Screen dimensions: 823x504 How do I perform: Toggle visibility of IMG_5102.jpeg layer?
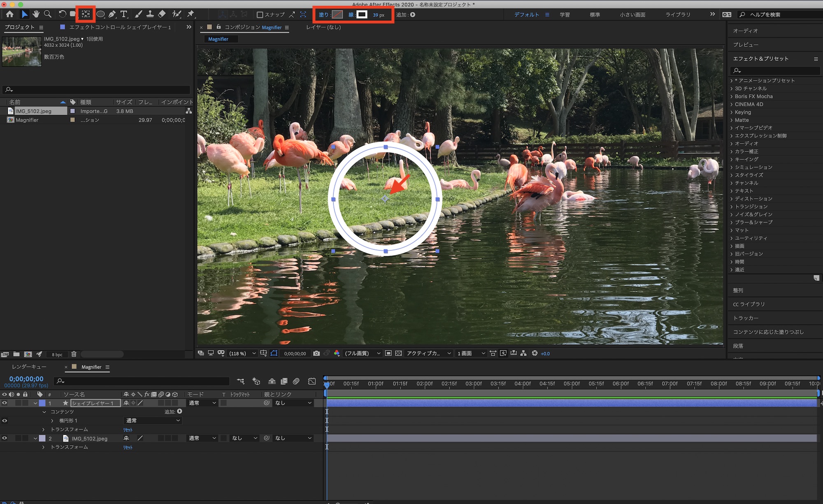tap(5, 438)
